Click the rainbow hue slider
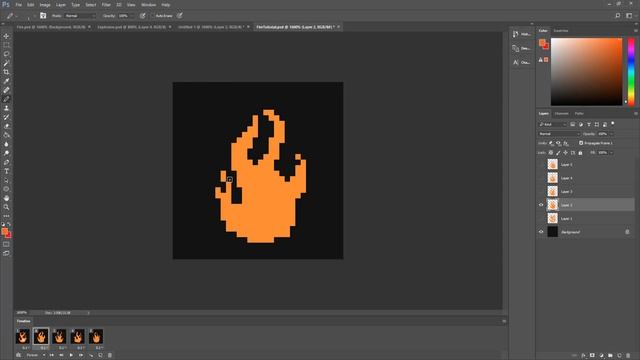The width and height of the screenshot is (640, 360). pos(631,72)
